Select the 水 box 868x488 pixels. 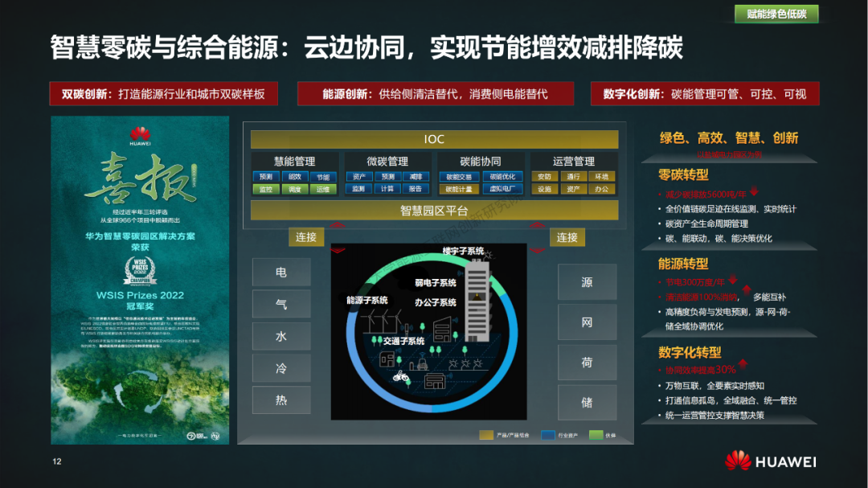pyautogui.click(x=281, y=336)
